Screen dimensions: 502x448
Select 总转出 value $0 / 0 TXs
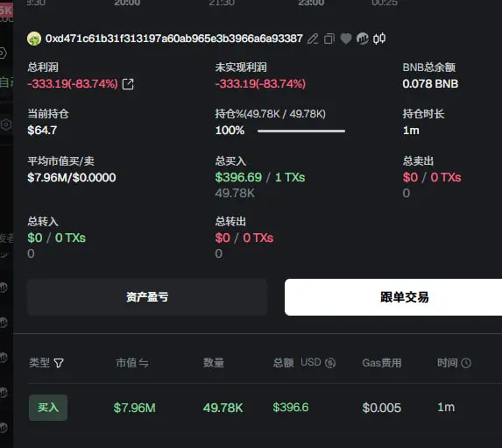click(244, 238)
